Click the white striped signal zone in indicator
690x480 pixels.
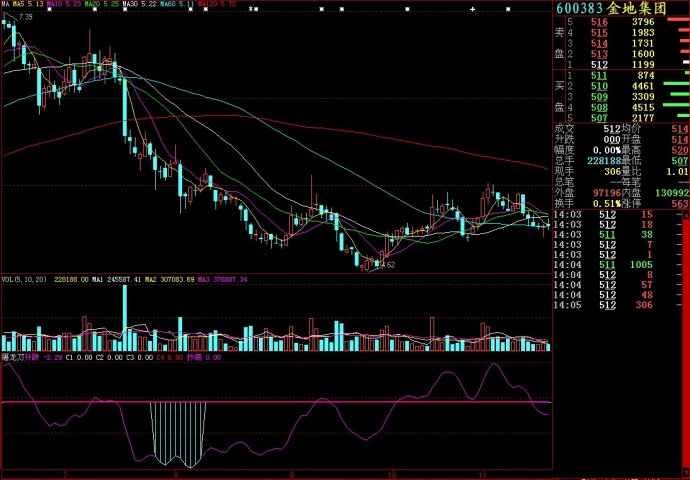tap(178, 433)
